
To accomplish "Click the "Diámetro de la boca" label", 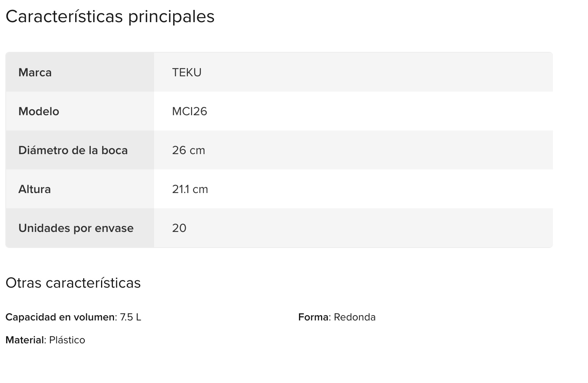I will (73, 150).
